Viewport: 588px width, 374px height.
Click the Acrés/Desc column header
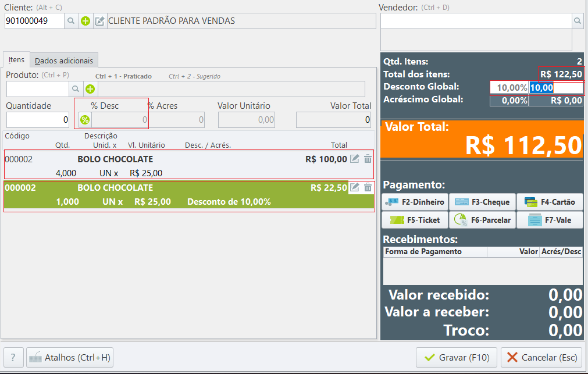point(561,252)
